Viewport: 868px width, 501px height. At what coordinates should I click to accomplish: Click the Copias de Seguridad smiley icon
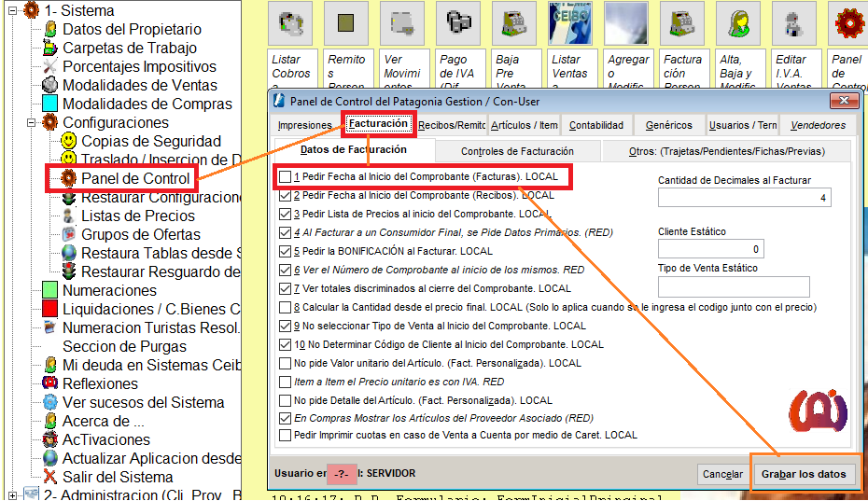tap(69, 141)
